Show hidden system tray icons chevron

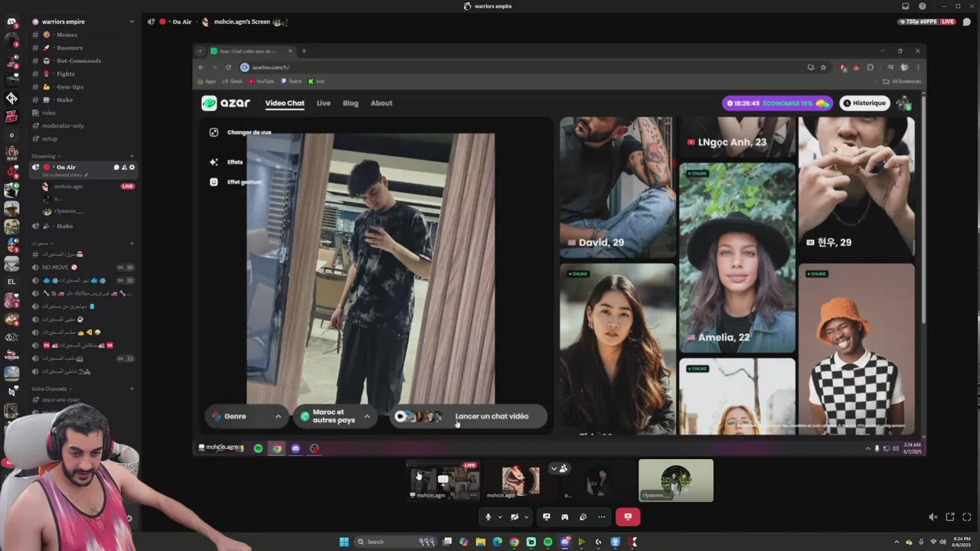coord(897,542)
